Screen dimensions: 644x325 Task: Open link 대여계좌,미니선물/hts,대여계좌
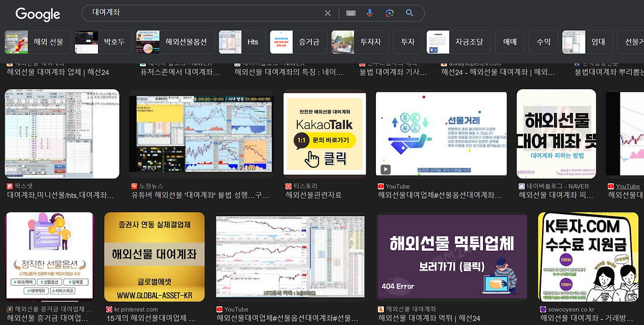pos(60,195)
